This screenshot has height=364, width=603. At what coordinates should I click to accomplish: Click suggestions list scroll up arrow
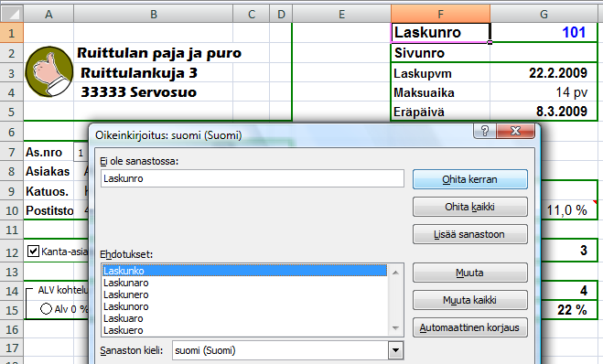(395, 273)
